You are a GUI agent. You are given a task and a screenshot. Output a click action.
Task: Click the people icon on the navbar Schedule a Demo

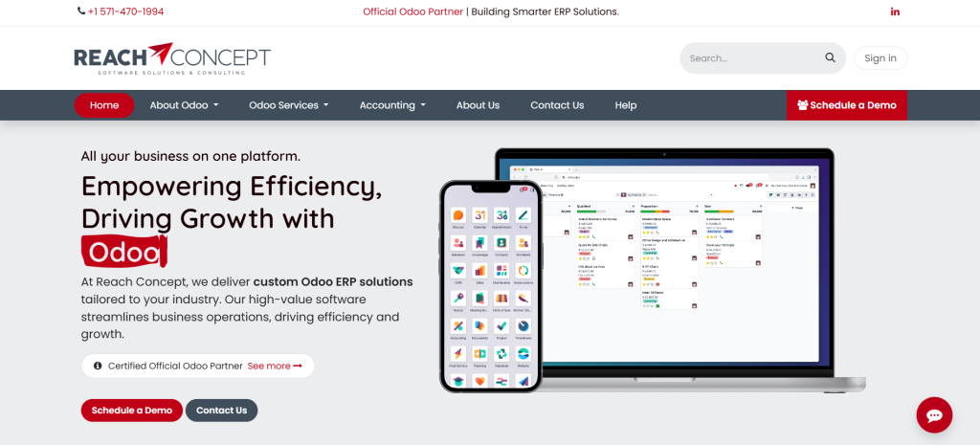click(x=803, y=105)
